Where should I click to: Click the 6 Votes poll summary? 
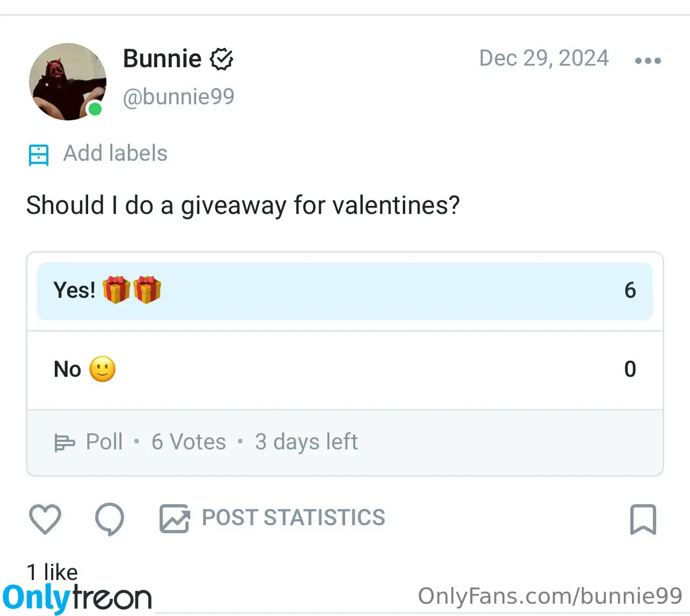(189, 442)
